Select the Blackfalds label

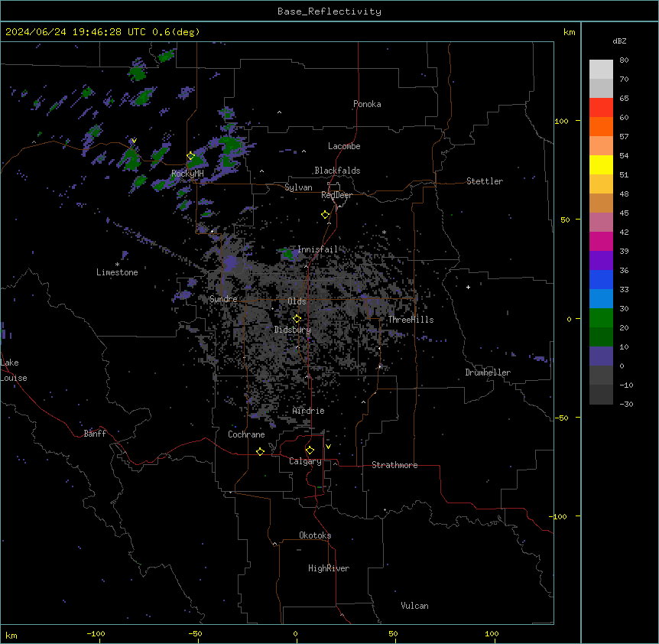(x=337, y=171)
